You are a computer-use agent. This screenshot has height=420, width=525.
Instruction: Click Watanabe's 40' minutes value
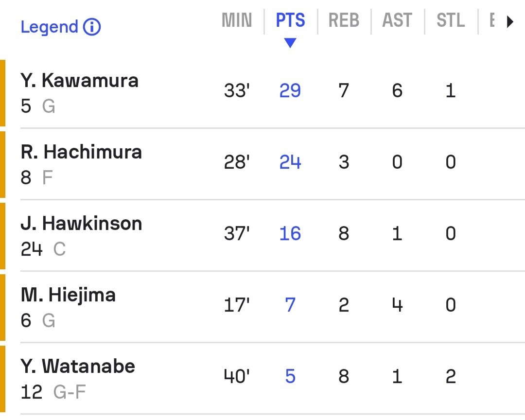[237, 377]
